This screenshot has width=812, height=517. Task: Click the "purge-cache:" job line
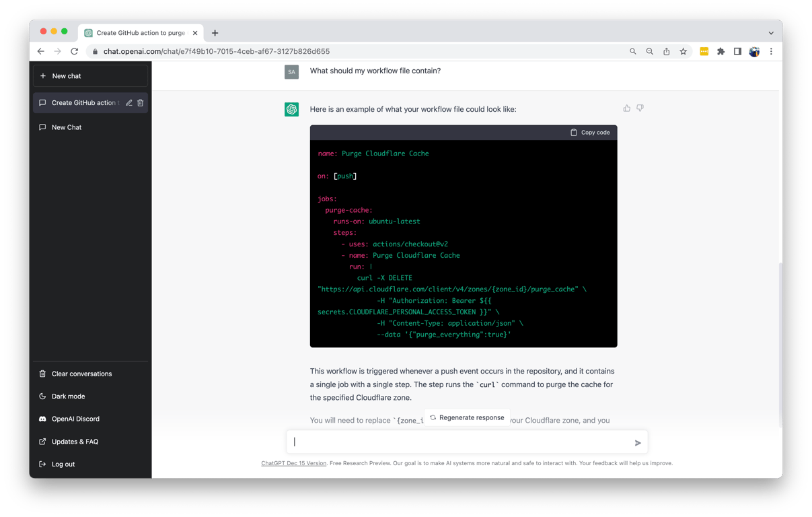(349, 210)
